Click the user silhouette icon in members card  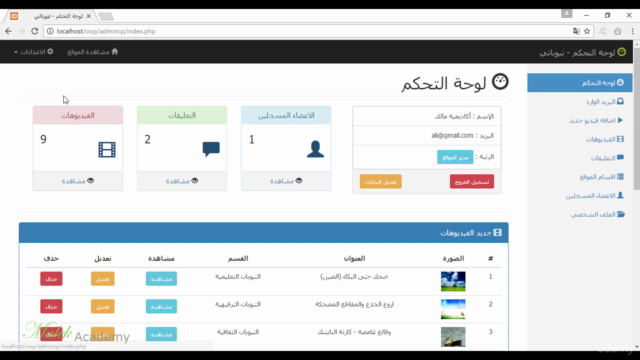315,149
